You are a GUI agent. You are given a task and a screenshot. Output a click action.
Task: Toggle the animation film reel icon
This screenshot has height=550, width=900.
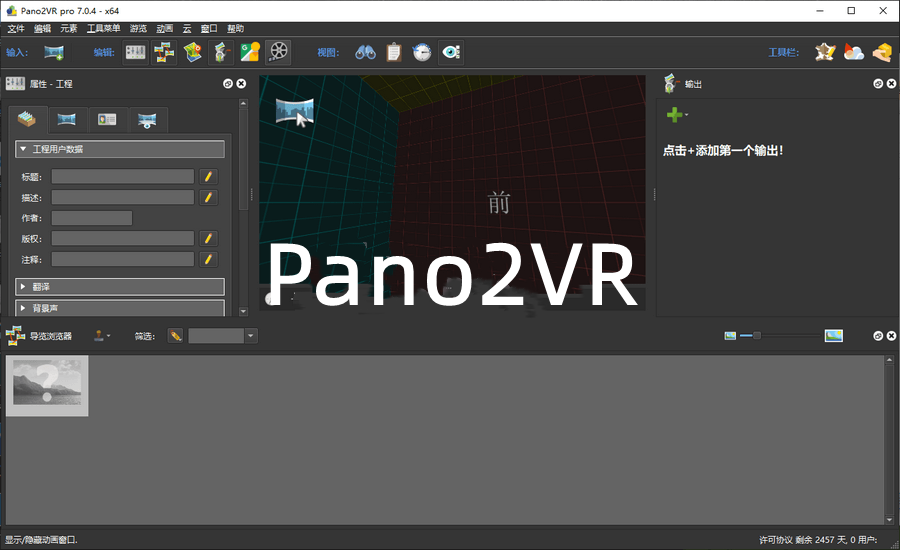[278, 52]
